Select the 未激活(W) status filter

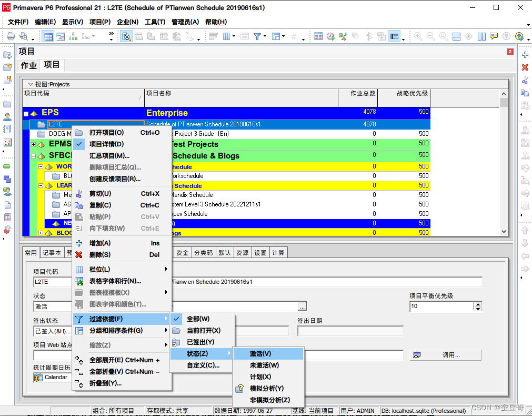coord(268,365)
